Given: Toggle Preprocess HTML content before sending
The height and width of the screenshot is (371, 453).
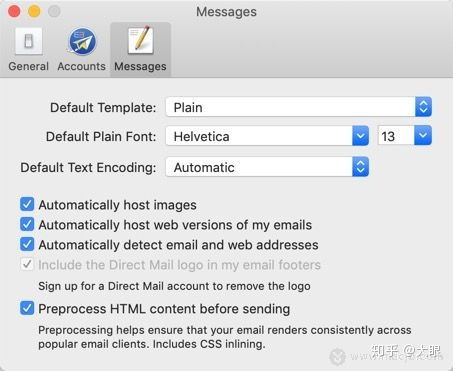Looking at the screenshot, I should [27, 308].
